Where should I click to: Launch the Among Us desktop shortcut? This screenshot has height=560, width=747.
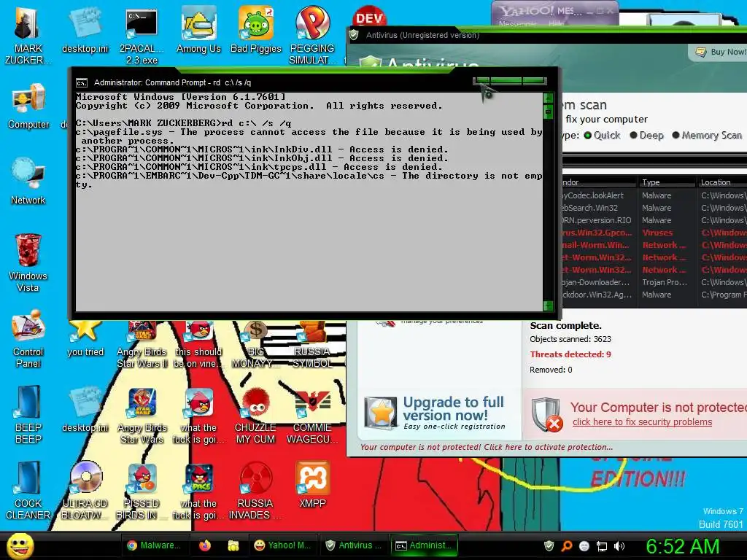198,29
